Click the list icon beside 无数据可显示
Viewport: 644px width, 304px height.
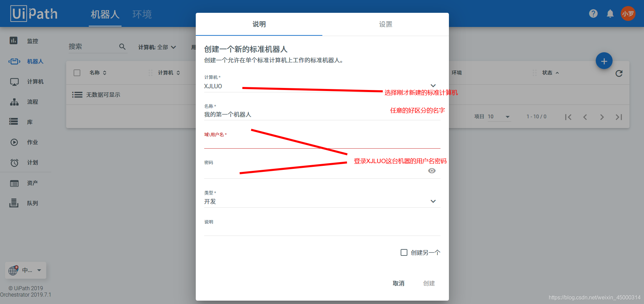click(x=77, y=95)
